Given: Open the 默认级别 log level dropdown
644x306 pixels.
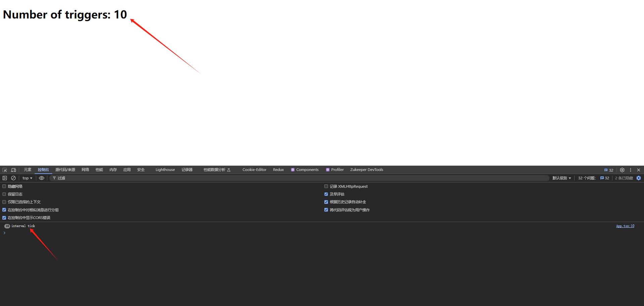Looking at the screenshot, I should [561, 178].
